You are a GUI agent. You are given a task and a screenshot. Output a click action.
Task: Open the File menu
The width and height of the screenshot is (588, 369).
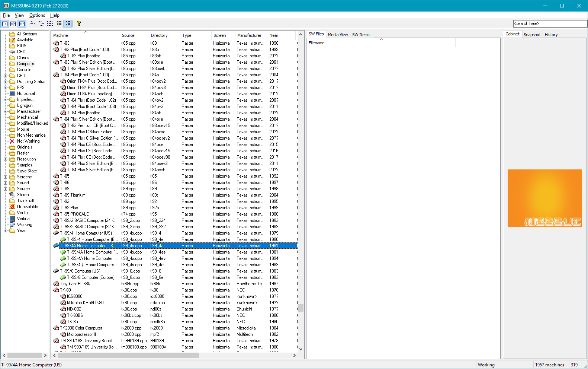[x=6, y=15]
